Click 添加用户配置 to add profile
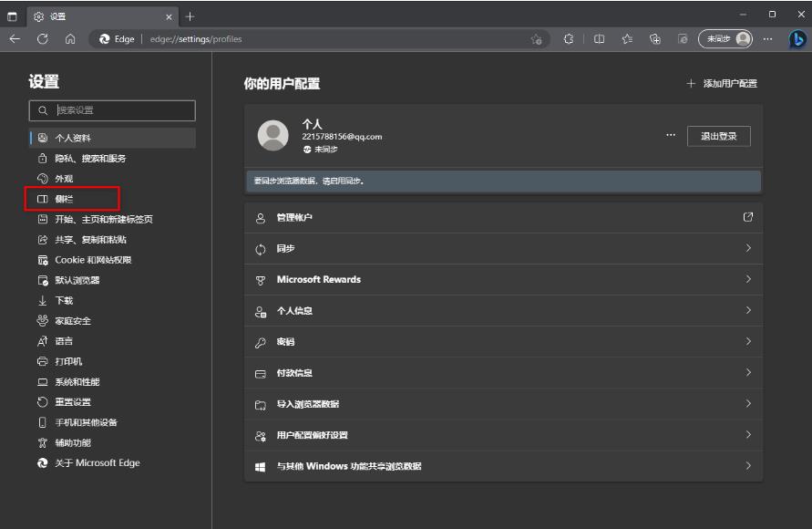This screenshot has height=529, width=812. click(x=722, y=83)
